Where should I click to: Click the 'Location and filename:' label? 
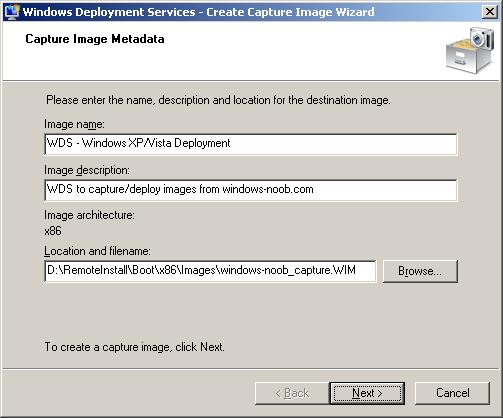97,251
